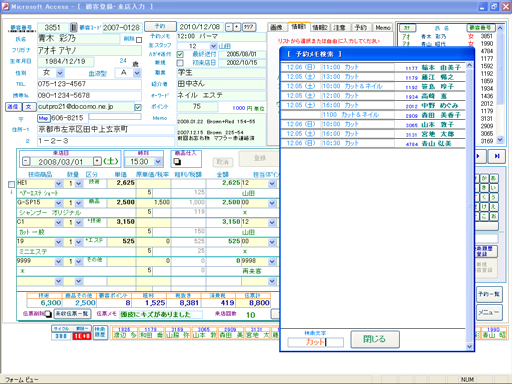Viewport: 512px width, 384px height.
Task: Click the 伝票削除 stacked-pages icon
Action: pyautogui.click(x=48, y=314)
